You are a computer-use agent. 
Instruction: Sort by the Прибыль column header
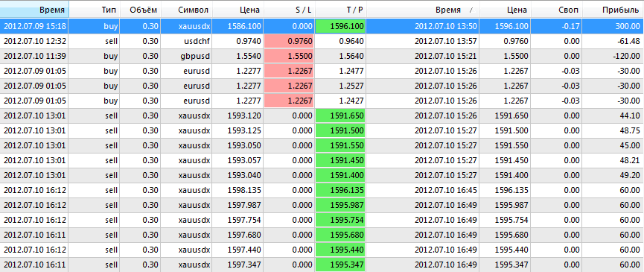[x=613, y=10]
